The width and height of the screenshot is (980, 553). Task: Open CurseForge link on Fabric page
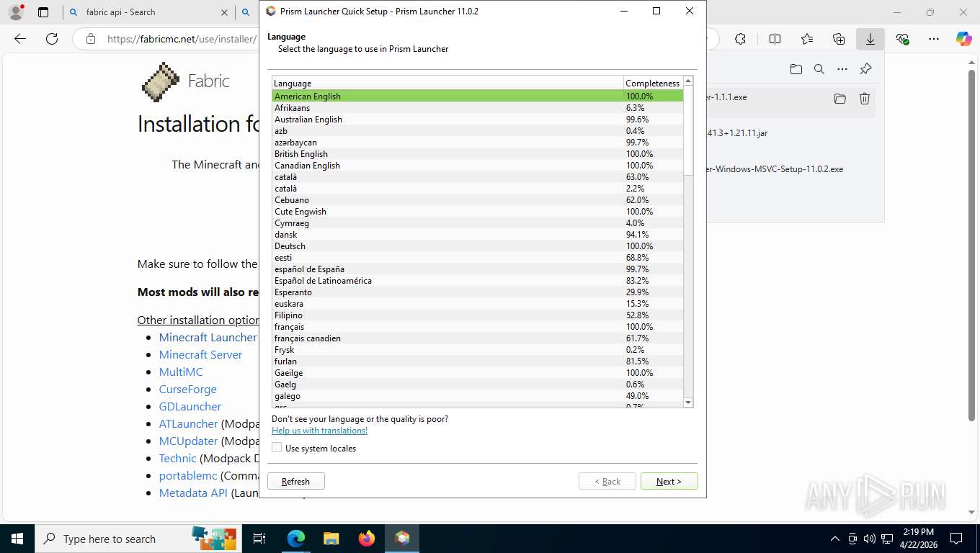click(x=187, y=389)
